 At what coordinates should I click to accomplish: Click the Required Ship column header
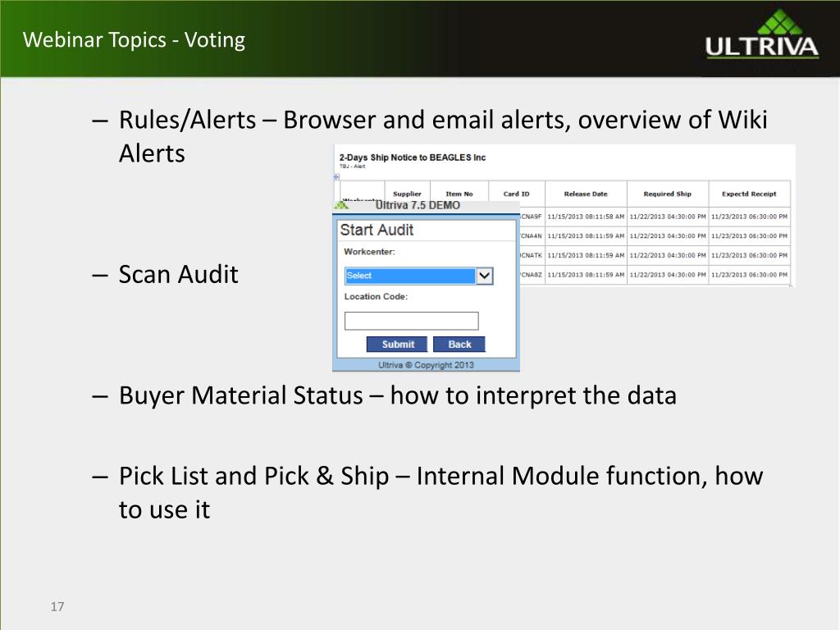[x=668, y=194]
